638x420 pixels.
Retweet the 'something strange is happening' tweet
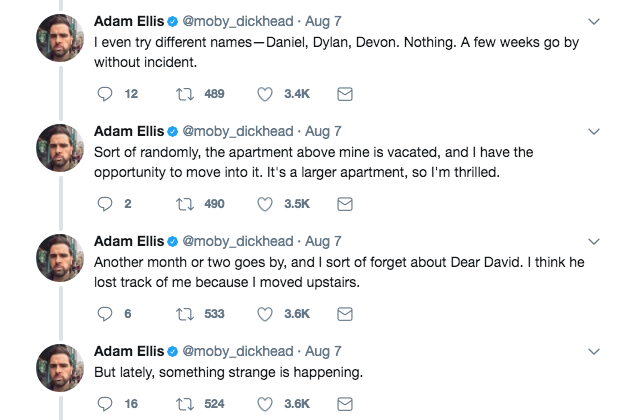pyautogui.click(x=184, y=404)
